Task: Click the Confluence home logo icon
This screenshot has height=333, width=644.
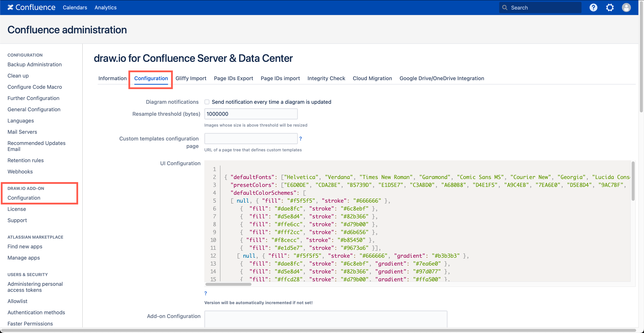Action: tap(9, 7)
